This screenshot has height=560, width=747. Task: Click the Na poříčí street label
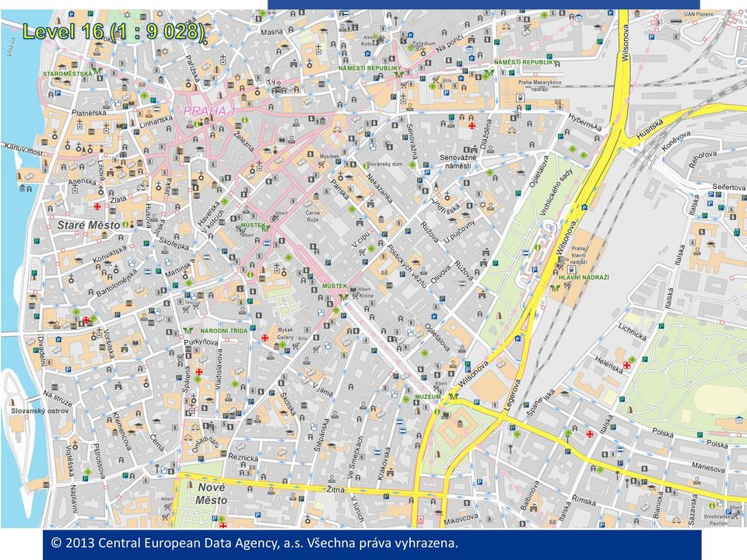pyautogui.click(x=448, y=42)
